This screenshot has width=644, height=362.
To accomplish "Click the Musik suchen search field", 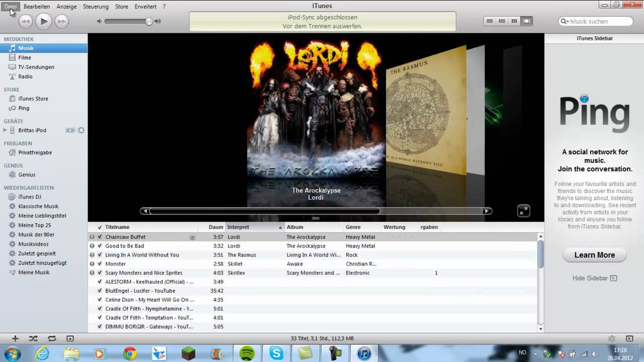I will pos(596,22).
